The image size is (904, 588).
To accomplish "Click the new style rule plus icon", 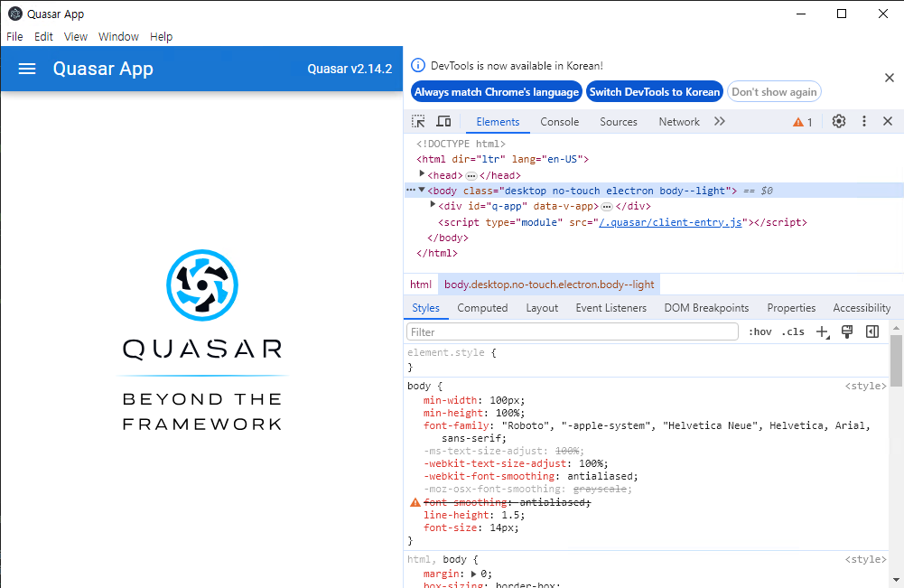I will pos(823,331).
